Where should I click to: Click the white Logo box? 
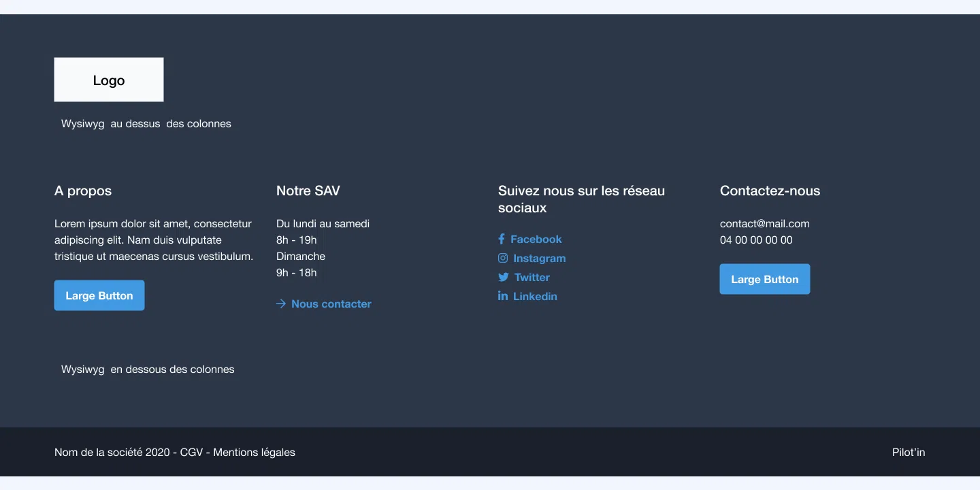point(109,80)
